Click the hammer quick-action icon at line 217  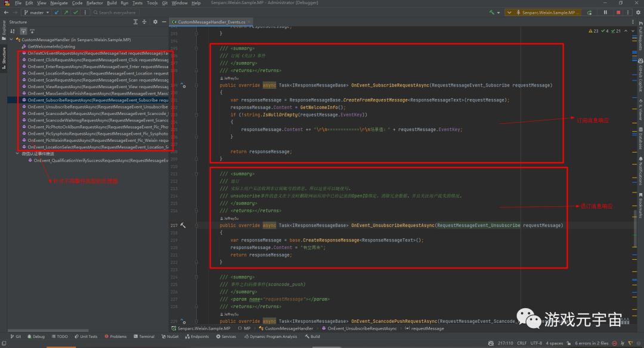pyautogui.click(x=183, y=225)
